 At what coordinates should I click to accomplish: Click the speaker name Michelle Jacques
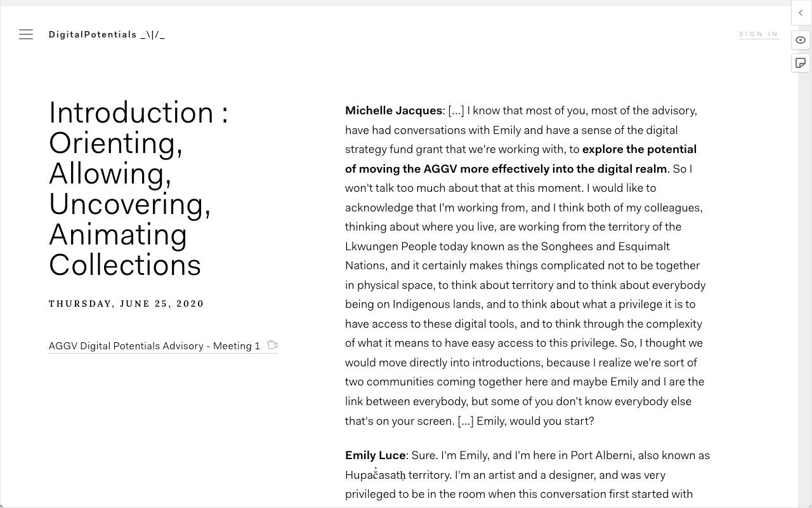(393, 110)
